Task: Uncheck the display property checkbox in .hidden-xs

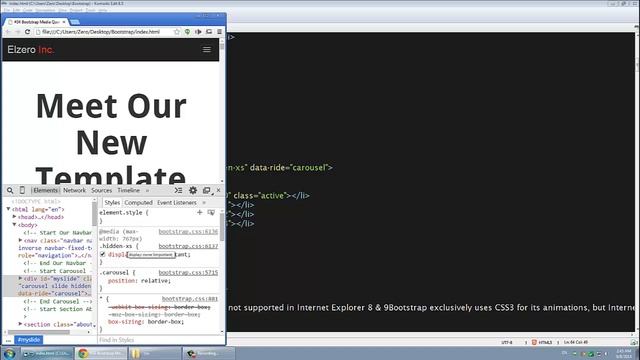Action: click(103, 254)
